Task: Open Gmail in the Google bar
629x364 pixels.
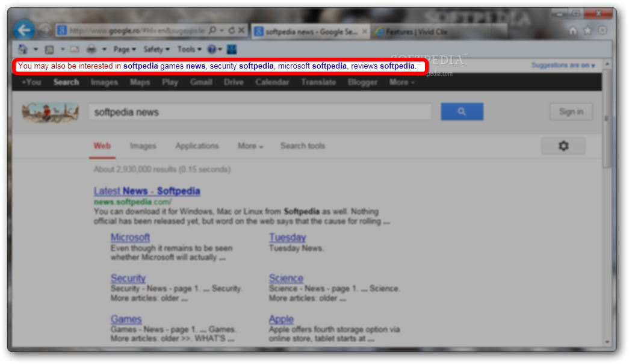Action: tap(201, 82)
